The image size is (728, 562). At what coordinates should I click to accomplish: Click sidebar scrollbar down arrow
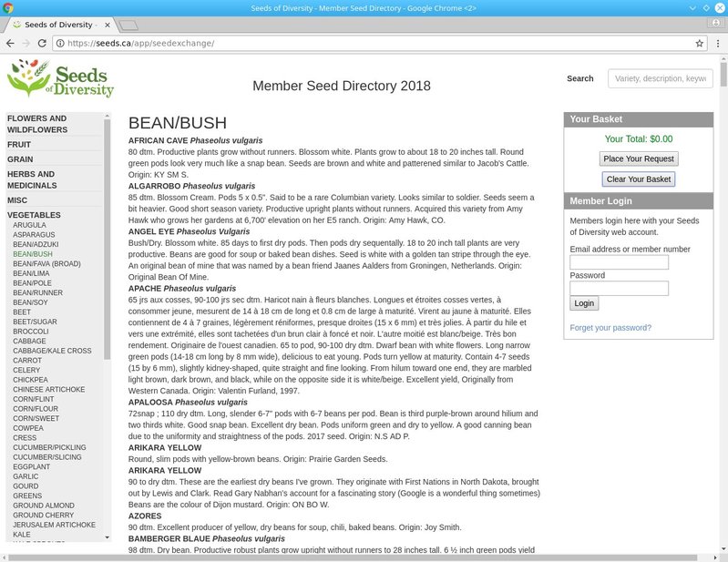pos(108,537)
